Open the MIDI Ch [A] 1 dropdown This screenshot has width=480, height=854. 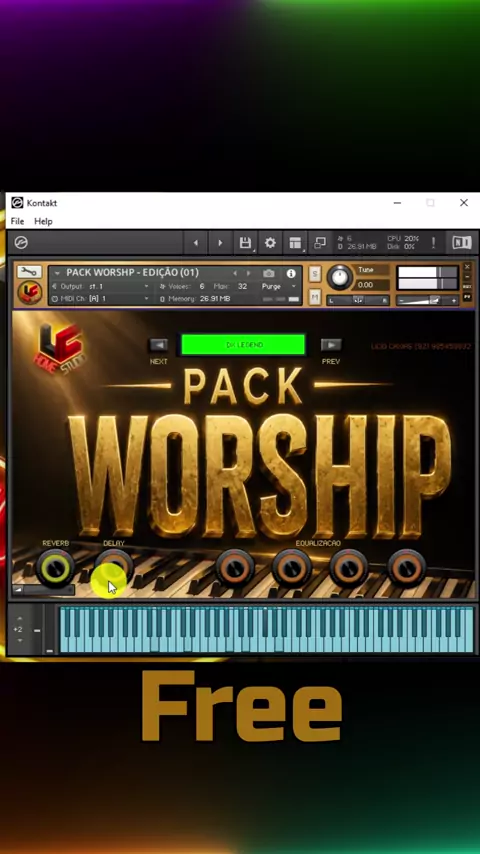[x=100, y=298]
